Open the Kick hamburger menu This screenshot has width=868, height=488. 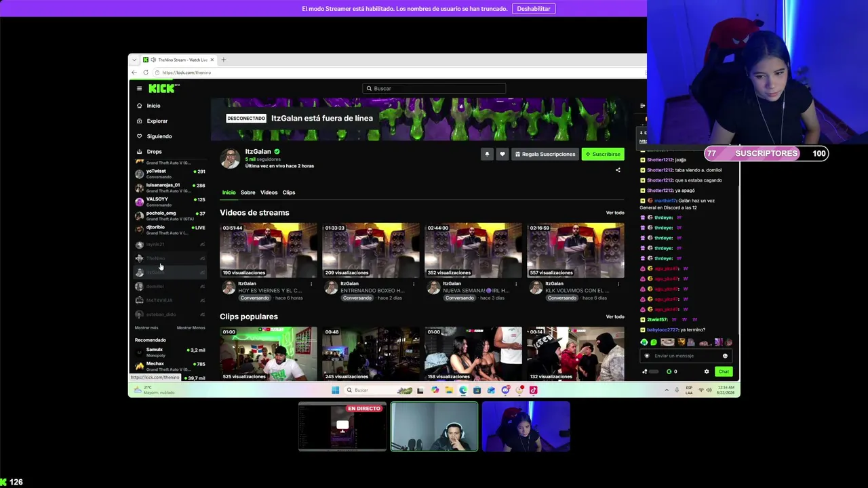tap(139, 88)
